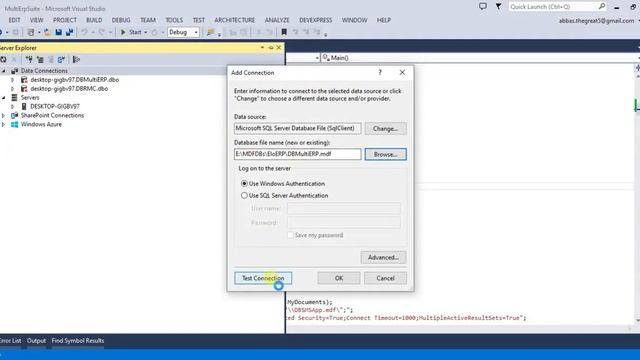Close the Server Explorer panel
The width and height of the screenshot is (640, 360).
279,48
